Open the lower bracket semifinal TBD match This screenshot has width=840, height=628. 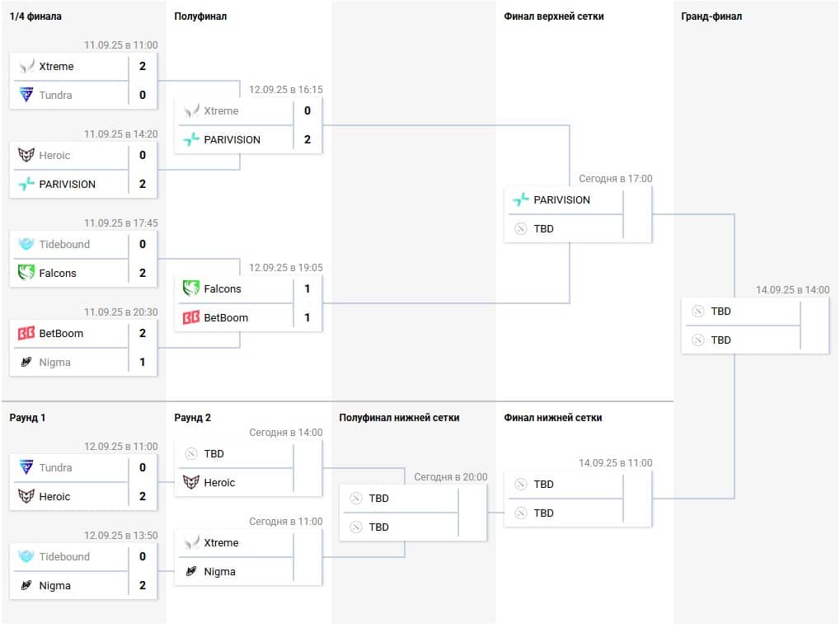[x=413, y=513]
